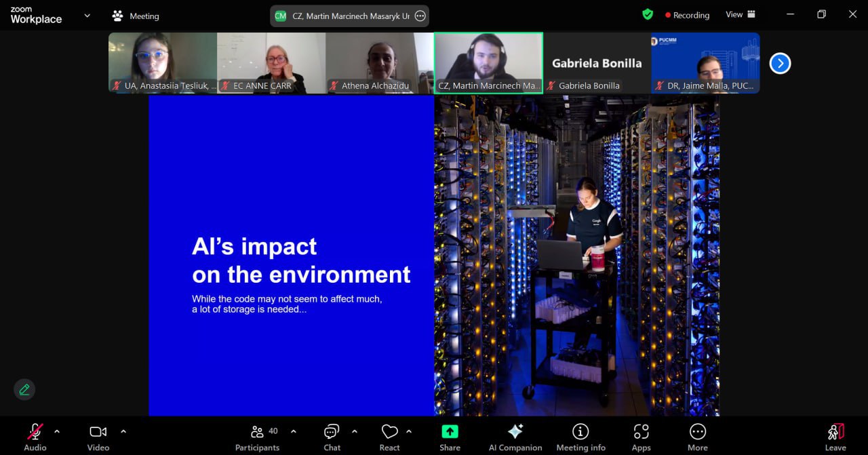Open the Apps icon in toolbar
The image size is (868, 455).
tap(641, 432)
